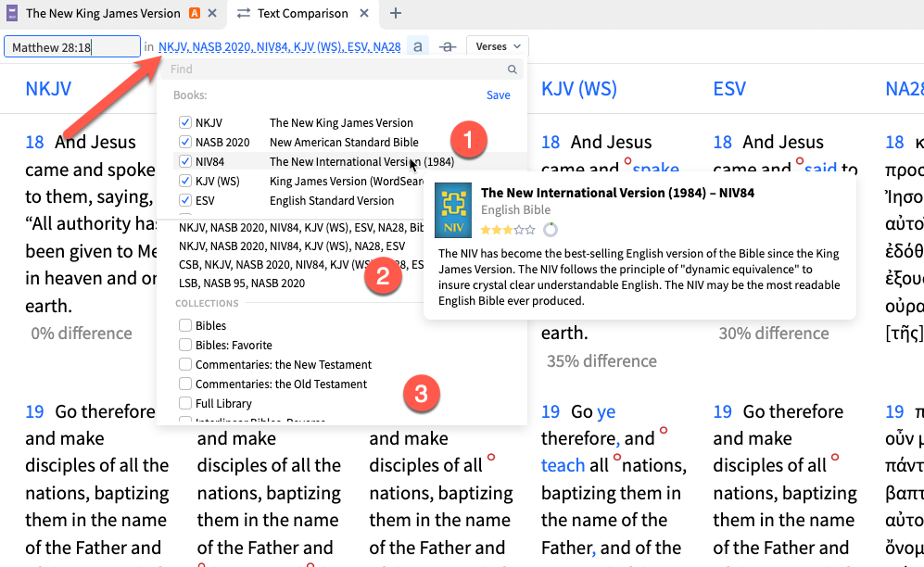Image resolution: width=924 pixels, height=567 pixels.
Task: Click '35% difference' under KJV verse 18
Action: pyautogui.click(x=601, y=361)
